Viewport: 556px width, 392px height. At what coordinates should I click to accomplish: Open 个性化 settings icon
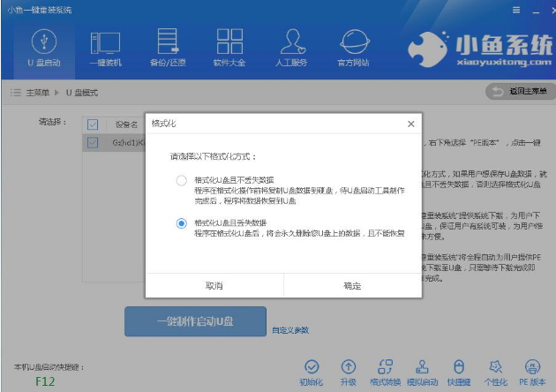click(x=496, y=372)
